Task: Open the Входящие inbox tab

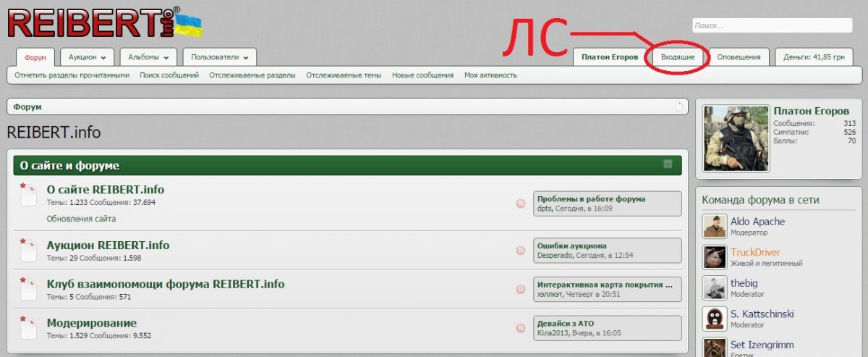Action: pyautogui.click(x=678, y=57)
